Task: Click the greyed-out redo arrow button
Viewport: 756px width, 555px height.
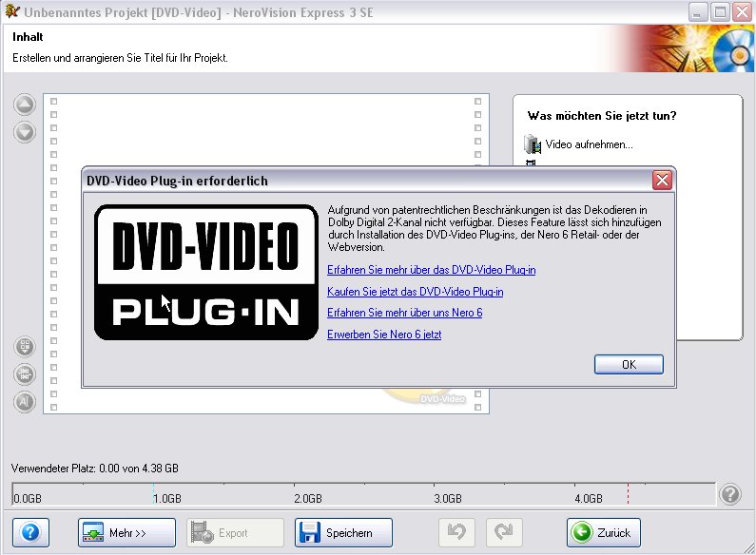Action: tap(504, 532)
